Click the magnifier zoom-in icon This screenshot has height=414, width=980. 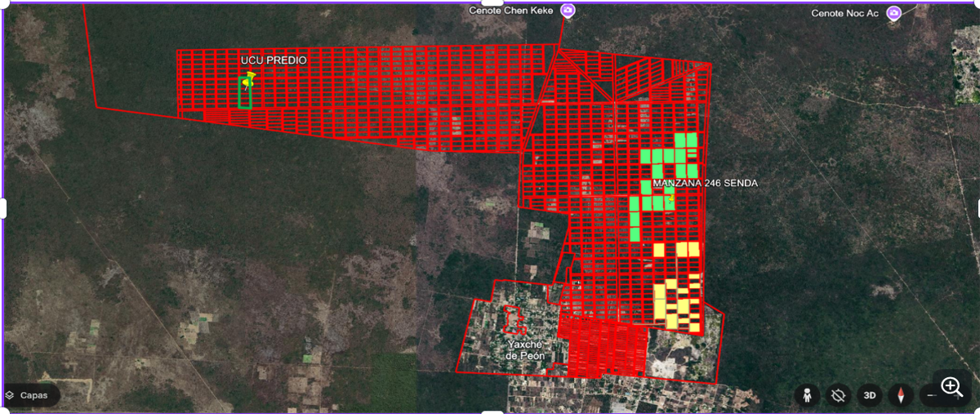pos(952,387)
